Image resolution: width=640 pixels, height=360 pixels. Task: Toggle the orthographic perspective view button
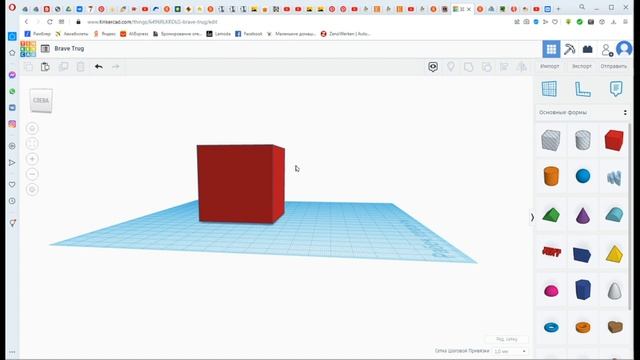[32, 190]
